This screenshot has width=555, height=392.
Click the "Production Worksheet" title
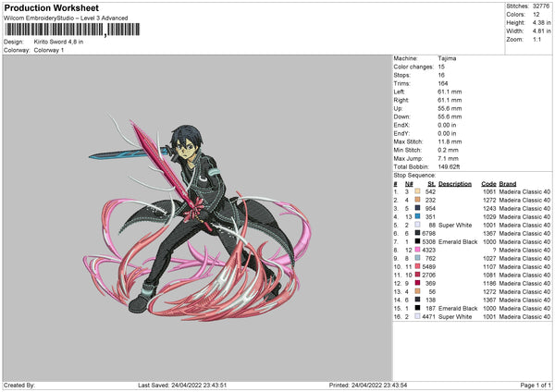tap(51, 7)
